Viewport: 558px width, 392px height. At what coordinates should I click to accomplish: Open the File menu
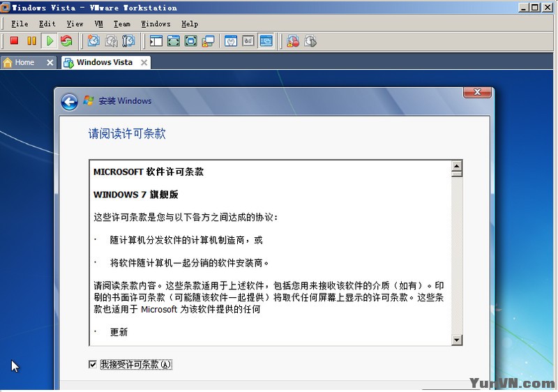(x=20, y=24)
